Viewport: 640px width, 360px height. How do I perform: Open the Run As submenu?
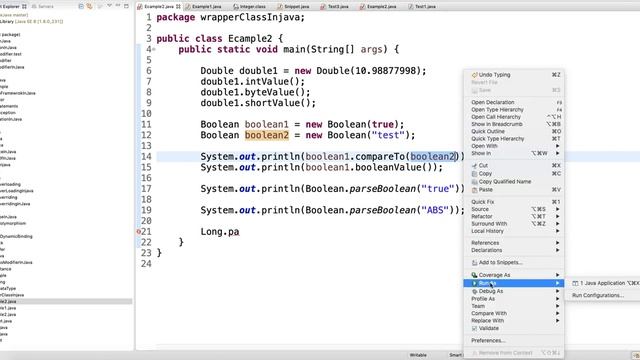pyautogui.click(x=514, y=283)
